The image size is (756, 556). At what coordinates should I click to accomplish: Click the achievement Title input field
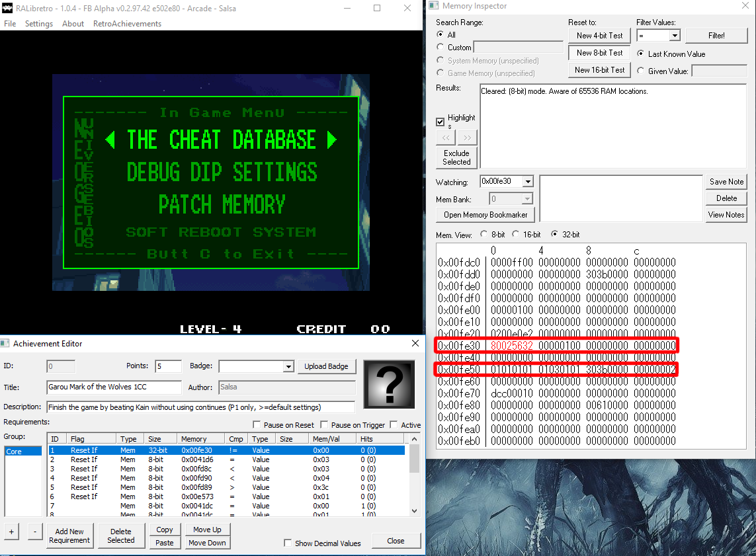[x=114, y=387]
